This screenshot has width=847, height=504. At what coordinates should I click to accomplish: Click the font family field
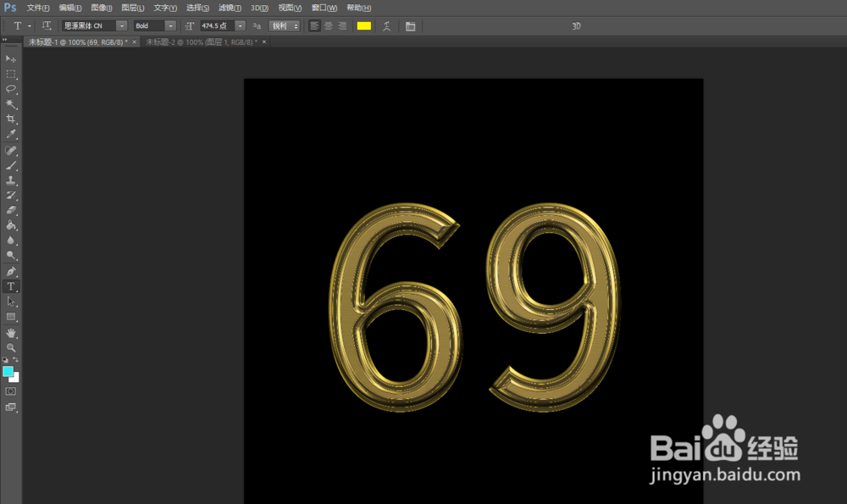click(x=89, y=26)
